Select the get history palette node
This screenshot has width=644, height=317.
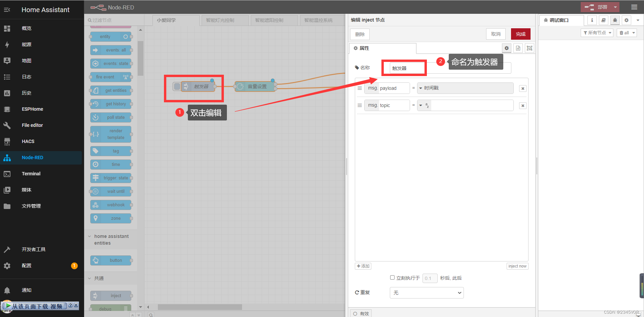click(111, 104)
